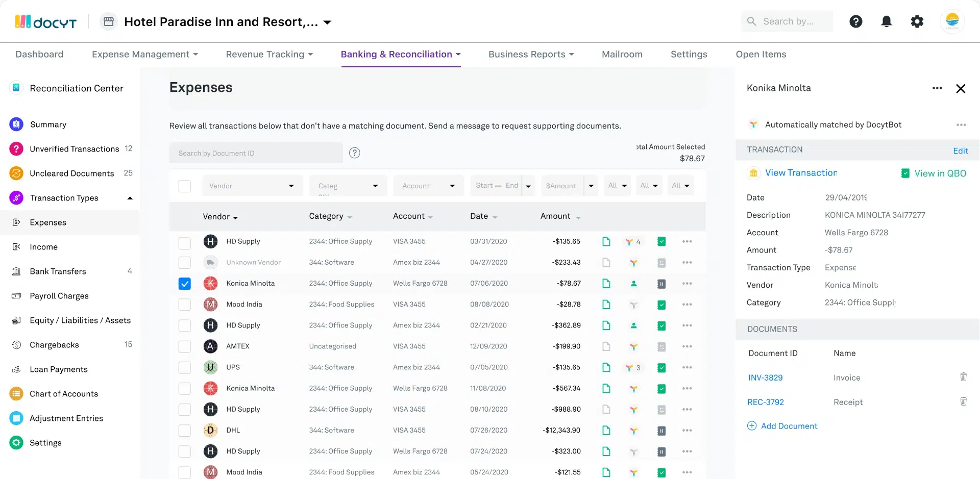Edit the transaction details
The width and height of the screenshot is (980, 479).
click(961, 150)
